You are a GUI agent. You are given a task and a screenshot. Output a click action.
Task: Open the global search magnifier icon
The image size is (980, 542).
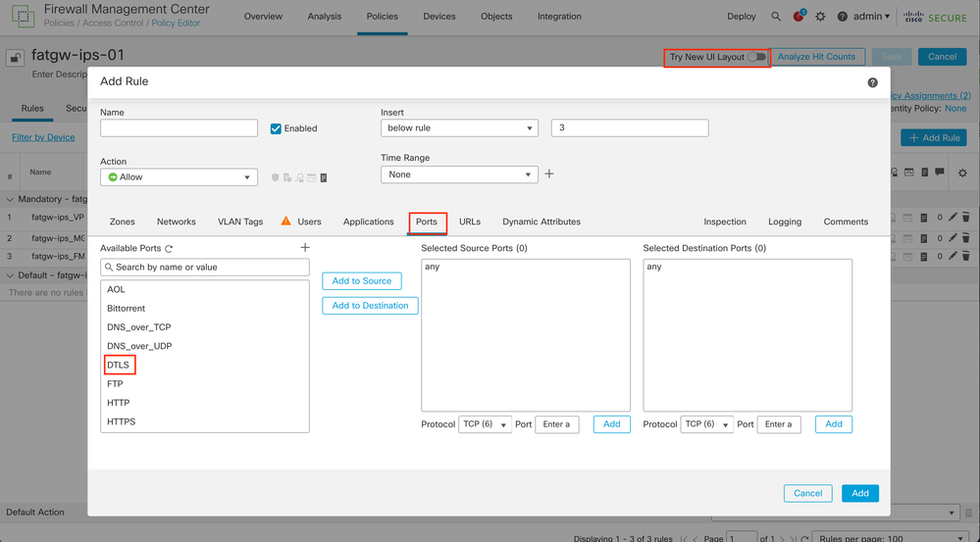click(x=776, y=17)
